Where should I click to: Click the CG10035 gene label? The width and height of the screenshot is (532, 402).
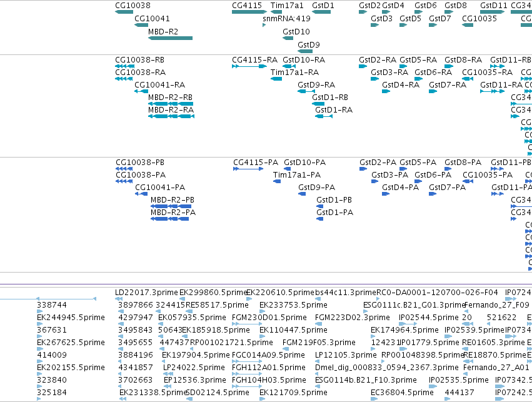click(479, 19)
